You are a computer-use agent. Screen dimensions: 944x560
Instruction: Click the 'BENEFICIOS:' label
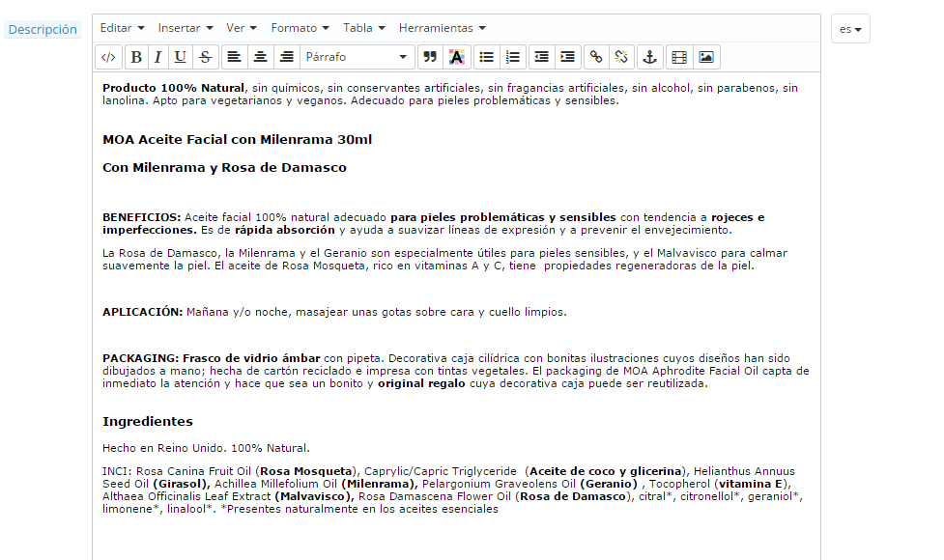point(141,217)
